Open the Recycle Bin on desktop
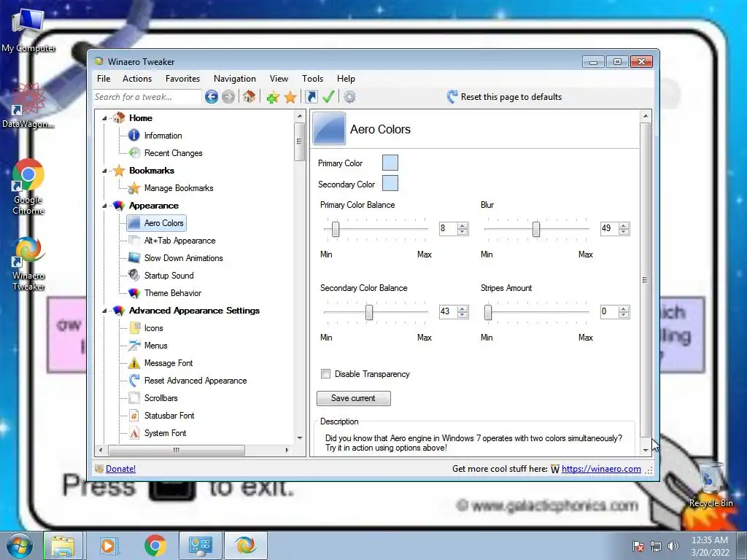Screen dimensions: 747x560 point(711,483)
